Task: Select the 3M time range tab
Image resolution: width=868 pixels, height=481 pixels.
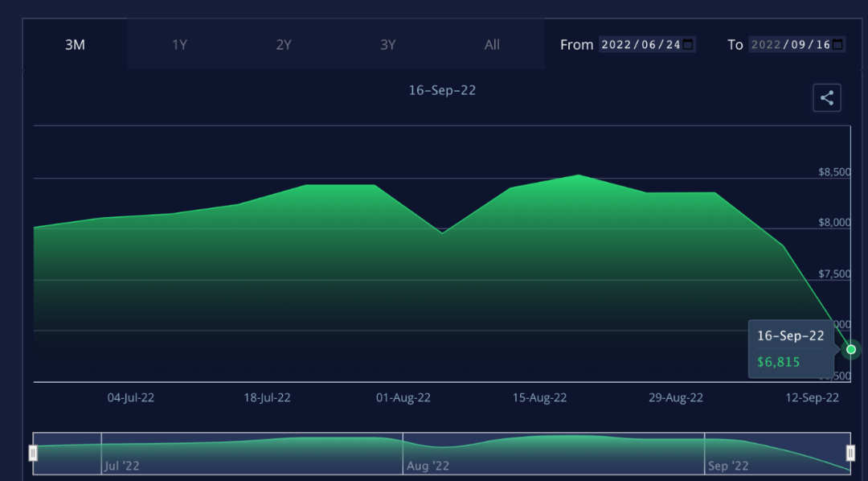Action: 75,45
